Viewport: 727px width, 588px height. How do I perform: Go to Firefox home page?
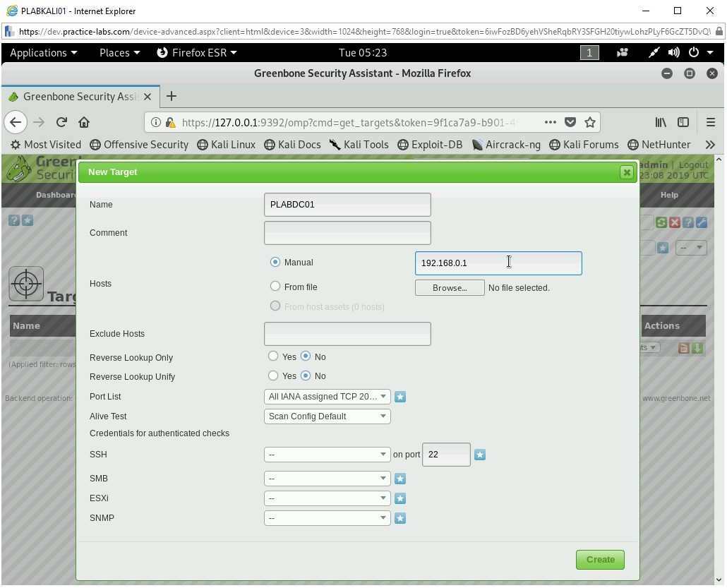coord(84,122)
